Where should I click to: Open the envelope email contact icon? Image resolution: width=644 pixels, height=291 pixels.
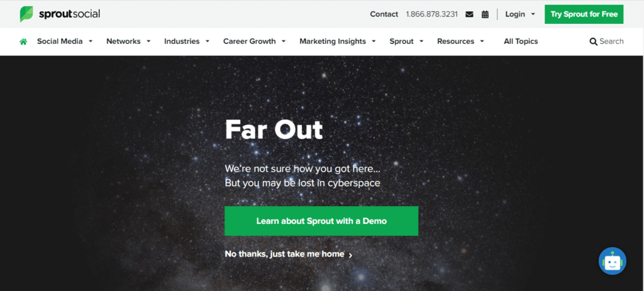pos(469,14)
